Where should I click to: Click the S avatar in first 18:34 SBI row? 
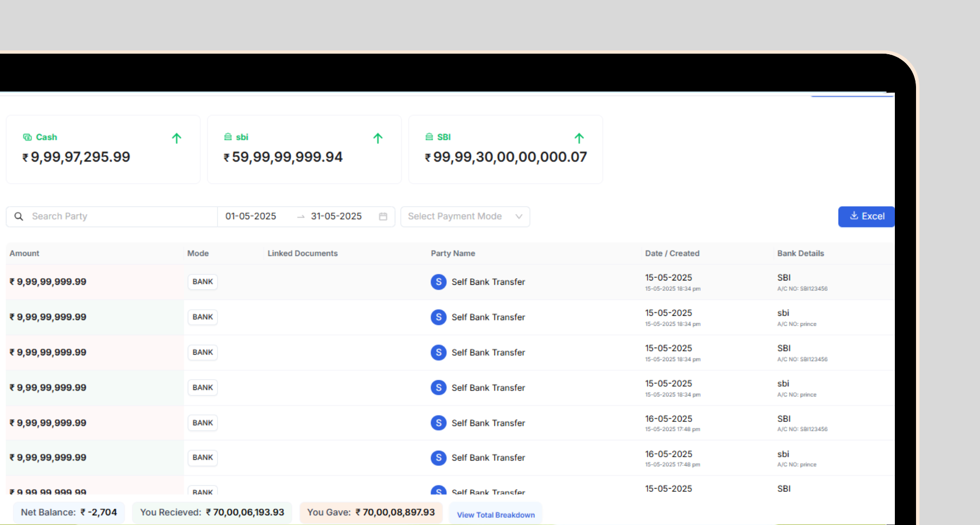click(438, 282)
